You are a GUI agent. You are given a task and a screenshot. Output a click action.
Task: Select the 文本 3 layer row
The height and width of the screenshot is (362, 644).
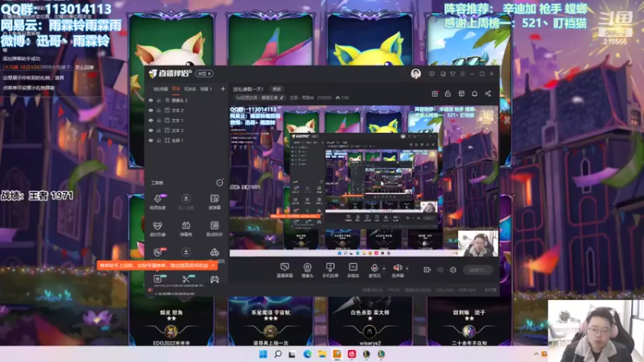(x=186, y=130)
